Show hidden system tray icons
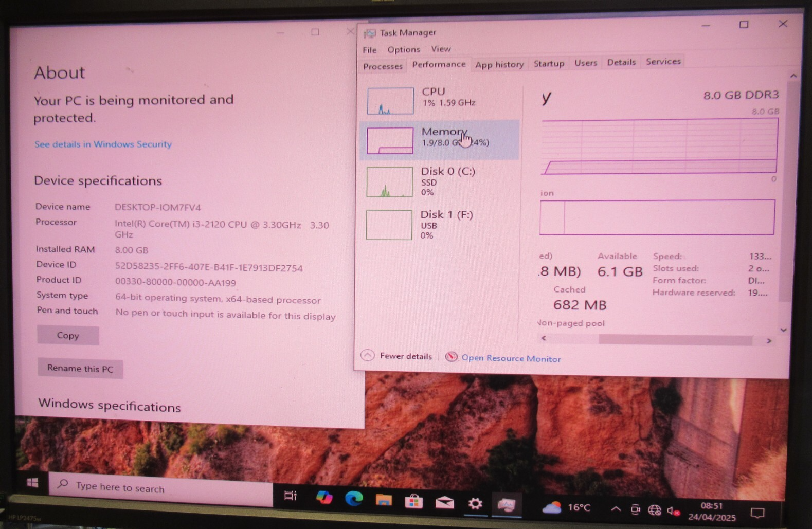 pyautogui.click(x=615, y=509)
